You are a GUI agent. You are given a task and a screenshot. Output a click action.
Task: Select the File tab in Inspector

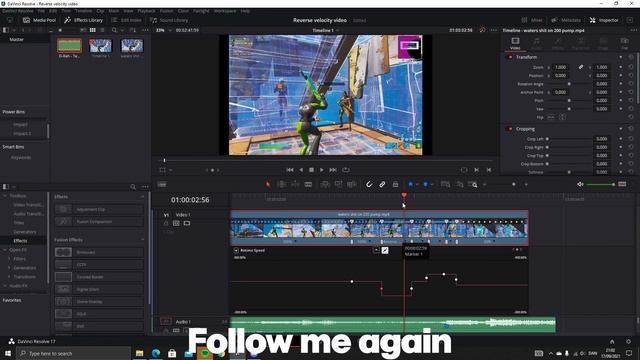point(624,43)
